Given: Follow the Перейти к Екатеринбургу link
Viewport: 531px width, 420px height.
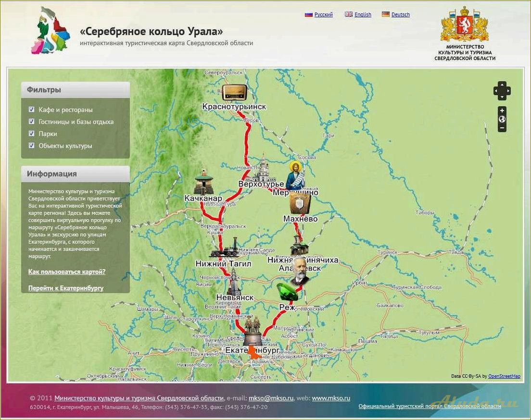Looking at the screenshot, I should point(66,288).
